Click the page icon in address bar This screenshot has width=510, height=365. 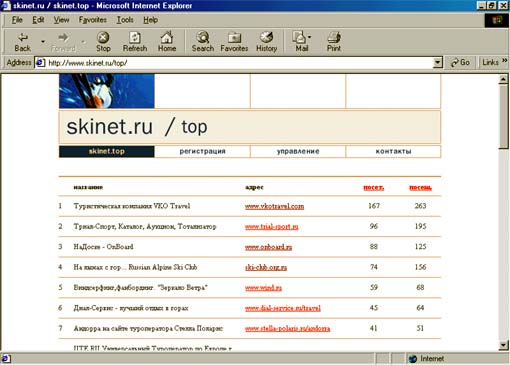pos(40,63)
